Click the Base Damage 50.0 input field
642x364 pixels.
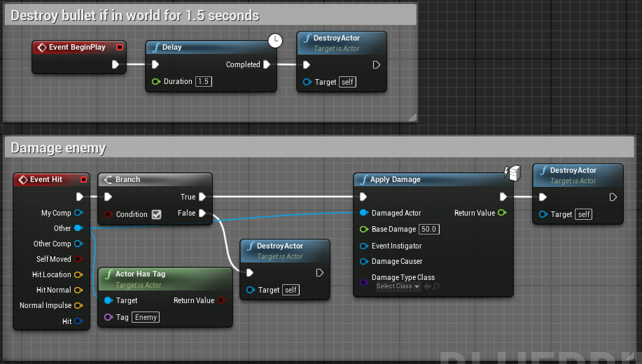click(429, 230)
